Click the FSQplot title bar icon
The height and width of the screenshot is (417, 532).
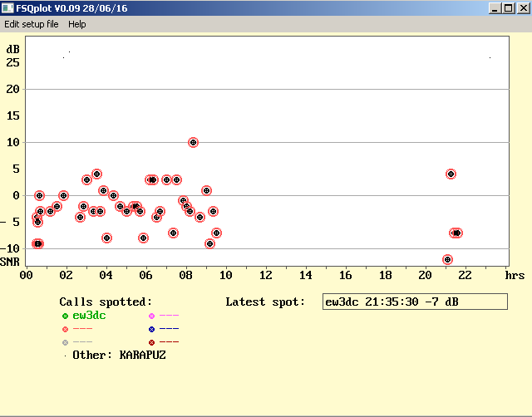pyautogui.click(x=7, y=7)
